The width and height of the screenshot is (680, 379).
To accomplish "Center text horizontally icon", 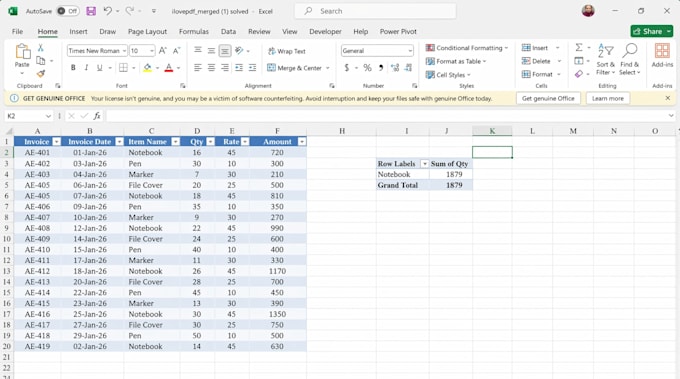I will coord(211,68).
